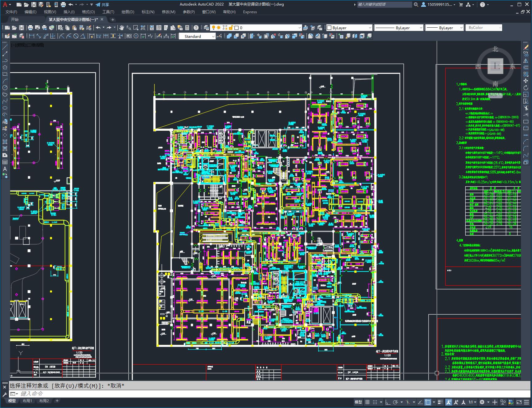This screenshot has height=408, width=532.
Task: Click the Linear dimension tool
Action: [31, 36]
